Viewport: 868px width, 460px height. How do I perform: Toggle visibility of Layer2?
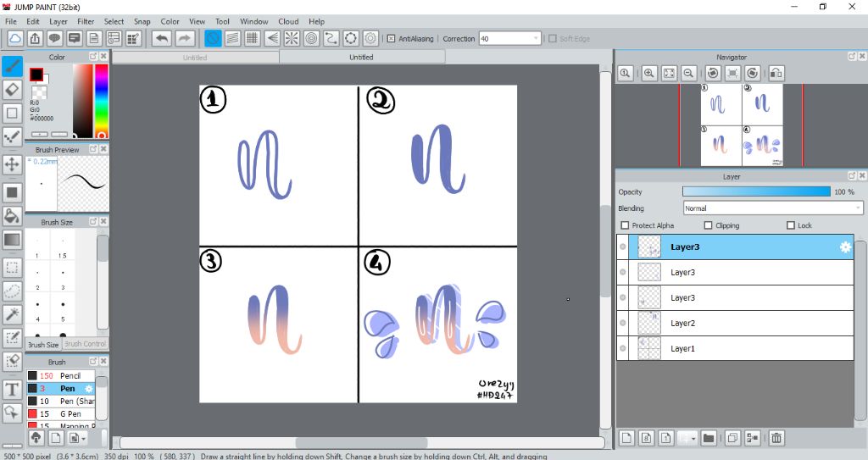point(623,324)
